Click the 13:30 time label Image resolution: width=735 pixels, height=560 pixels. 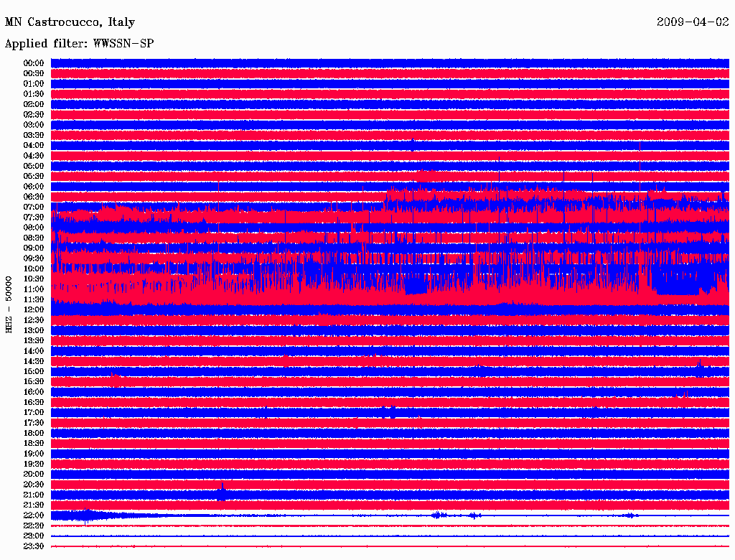(34, 340)
